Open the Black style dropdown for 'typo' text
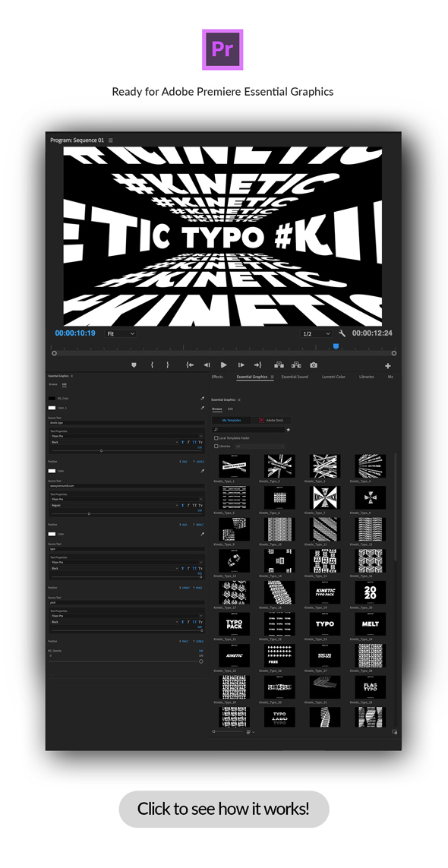Viewport: 448px width, 868px height. (x=114, y=569)
